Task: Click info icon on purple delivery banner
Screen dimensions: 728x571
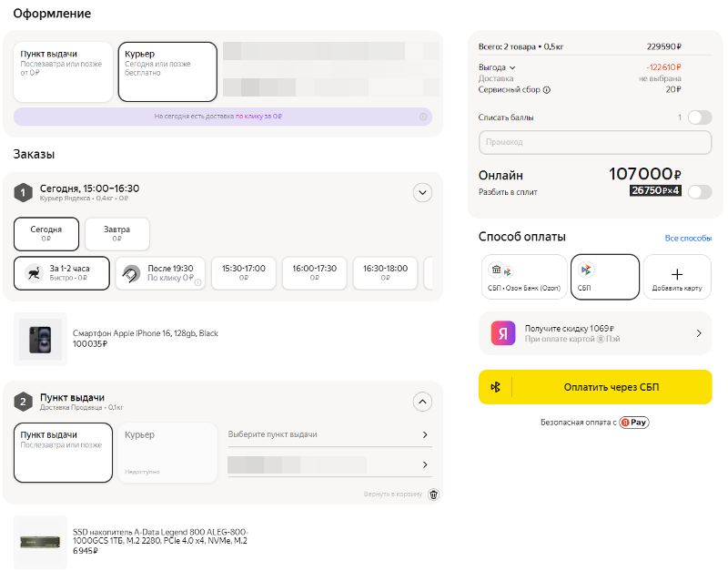Action: [423, 117]
